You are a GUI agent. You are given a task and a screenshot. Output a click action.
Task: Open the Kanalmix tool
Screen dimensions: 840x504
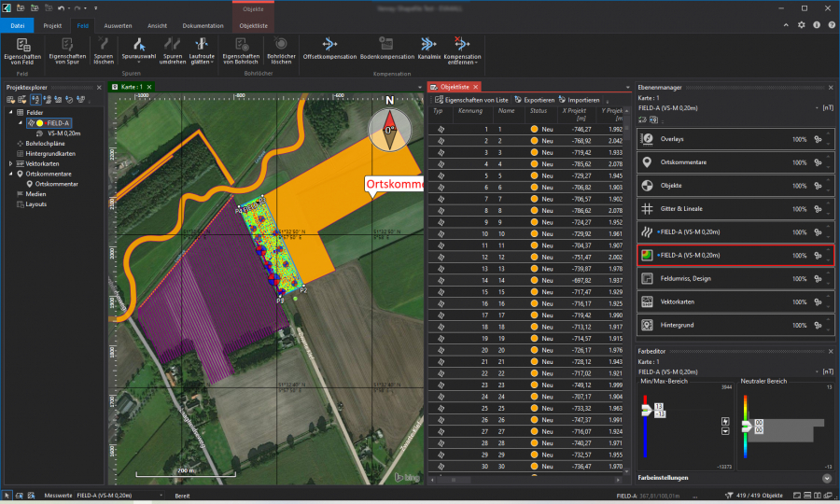428,44
